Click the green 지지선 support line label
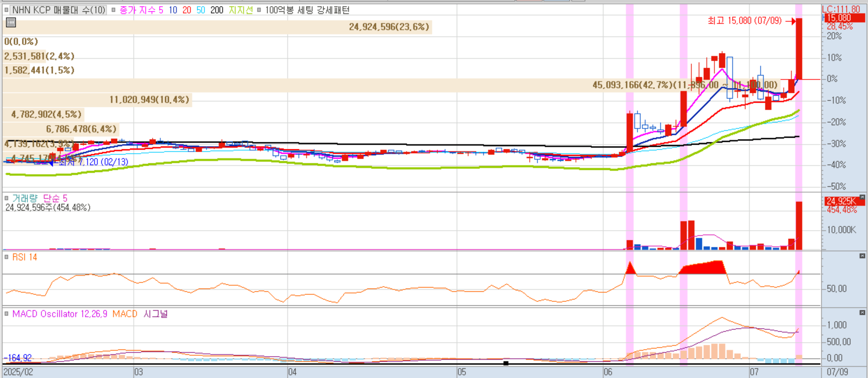The image size is (868, 378). (241, 10)
